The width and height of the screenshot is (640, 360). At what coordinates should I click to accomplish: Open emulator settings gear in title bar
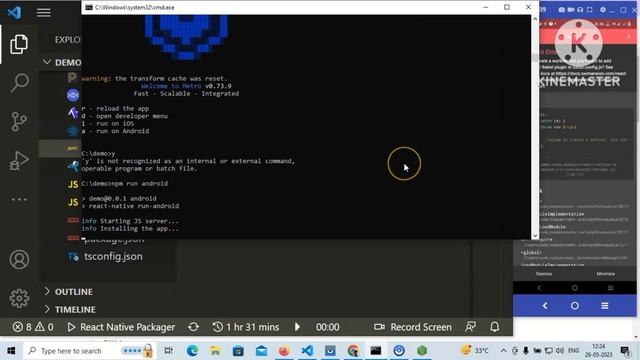[602, 9]
